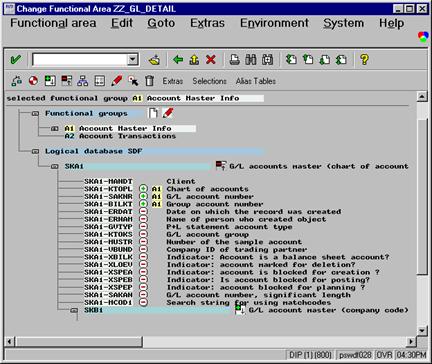Toggle the minus icon for SKA1-GVTYP
432x364 pixels.
(x=143, y=226)
